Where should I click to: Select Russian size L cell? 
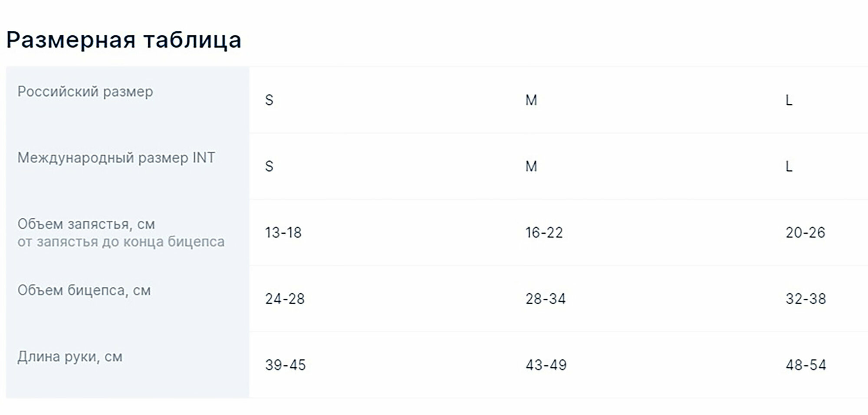789,100
